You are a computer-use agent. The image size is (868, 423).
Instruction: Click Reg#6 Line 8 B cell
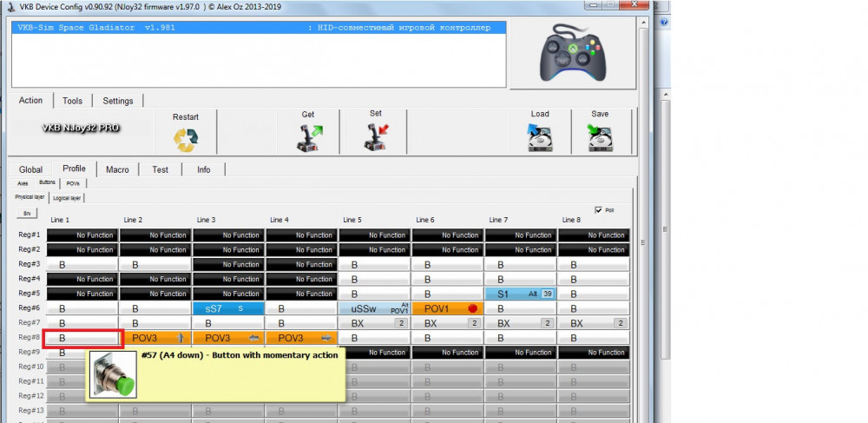(x=594, y=308)
